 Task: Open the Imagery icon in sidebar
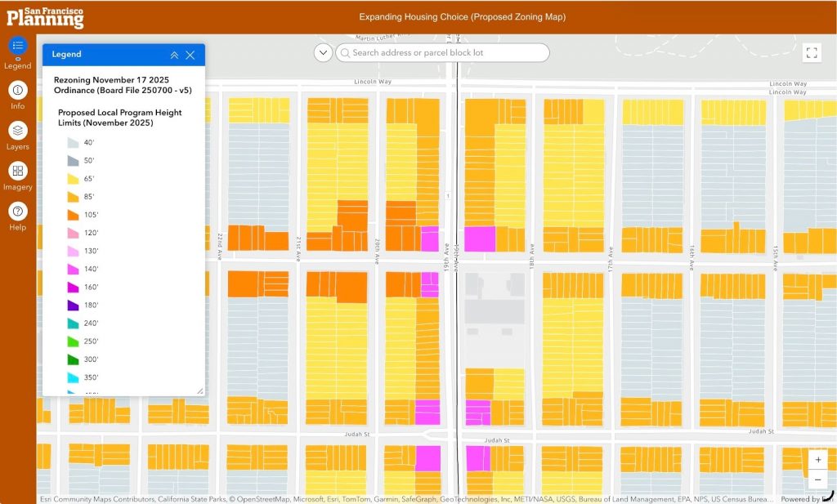18,171
